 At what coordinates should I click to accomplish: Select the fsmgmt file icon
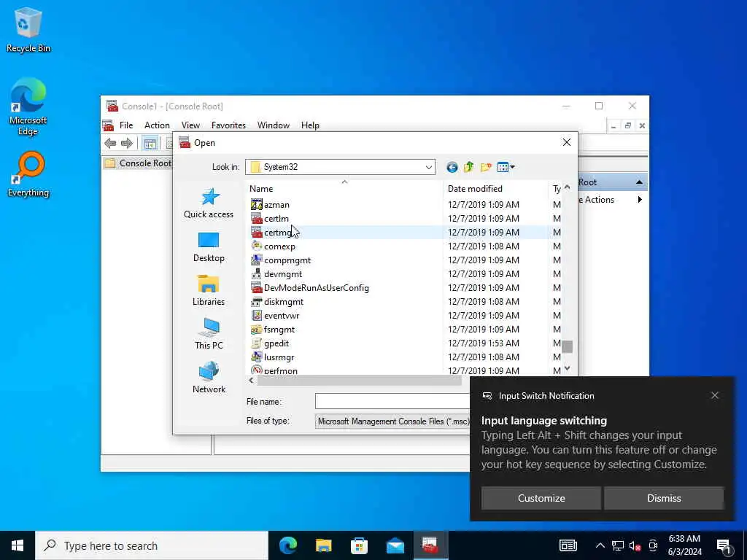coord(256,329)
